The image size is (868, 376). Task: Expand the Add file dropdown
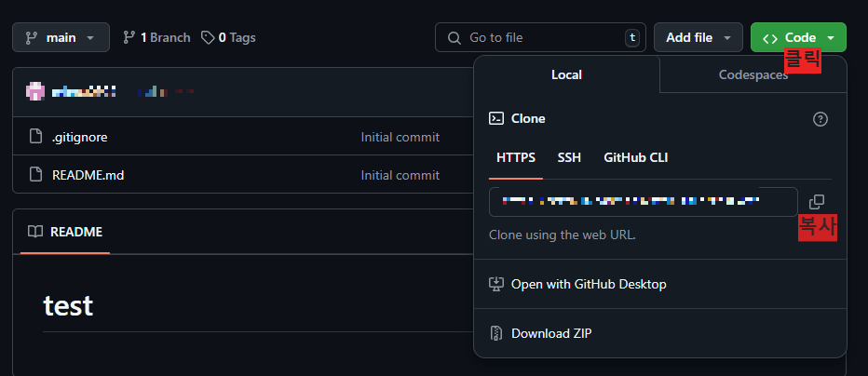click(x=698, y=37)
